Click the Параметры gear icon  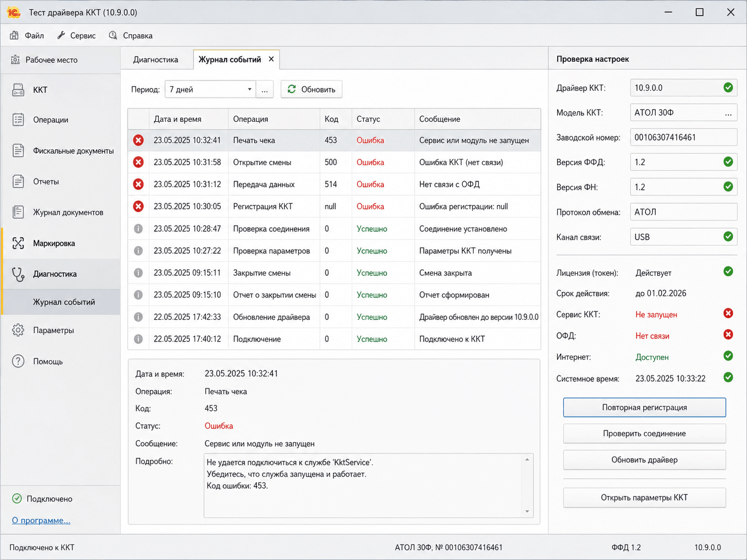tap(18, 330)
